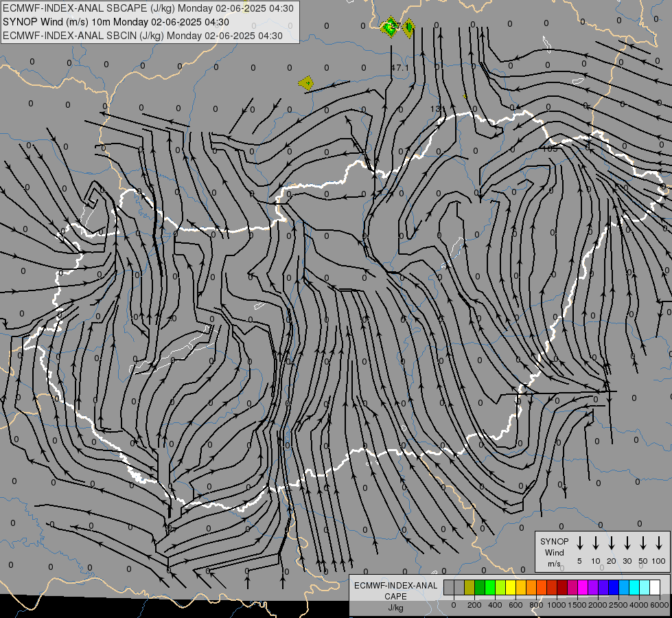Click the 'SYNOP' label in wind legend
Image resolution: width=672 pixels, height=618 pixels.
point(554,541)
